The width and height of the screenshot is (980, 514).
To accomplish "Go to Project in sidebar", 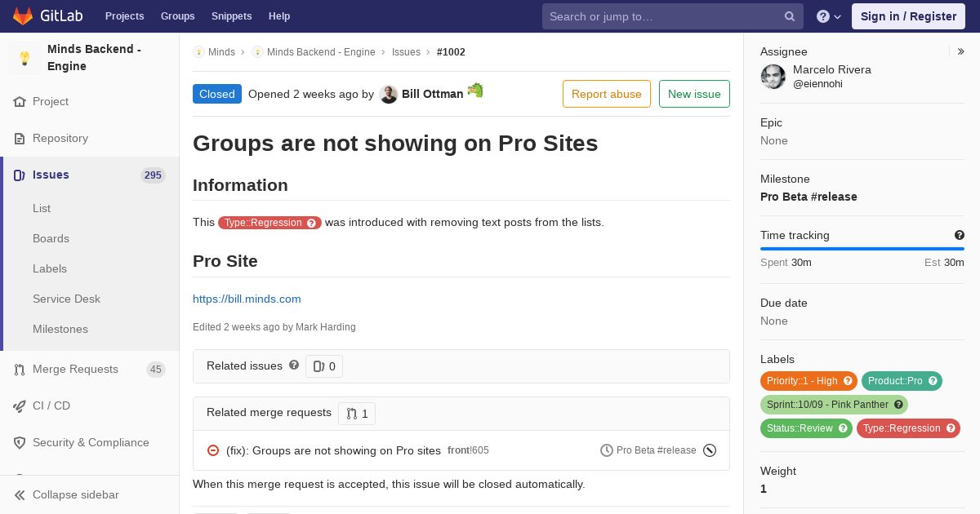I will pyautogui.click(x=51, y=102).
